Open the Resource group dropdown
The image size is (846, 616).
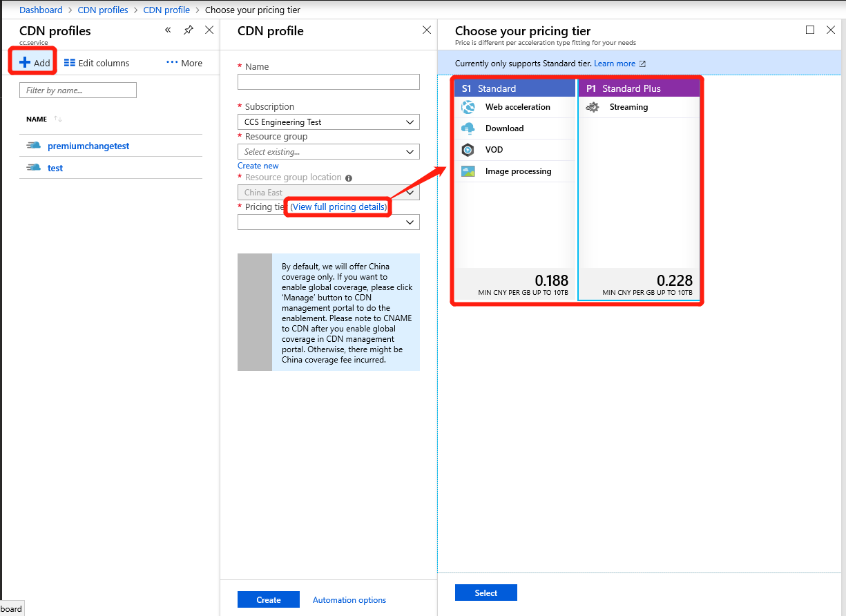(x=329, y=152)
